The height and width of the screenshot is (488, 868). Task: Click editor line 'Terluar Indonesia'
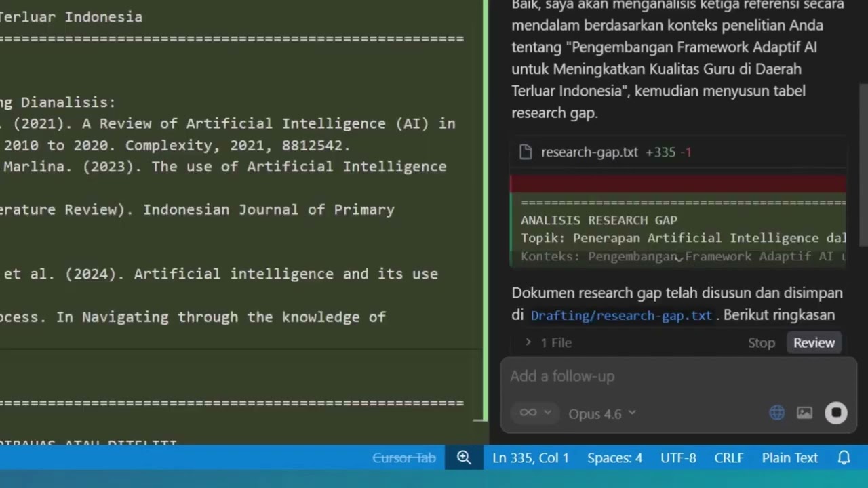click(x=71, y=18)
